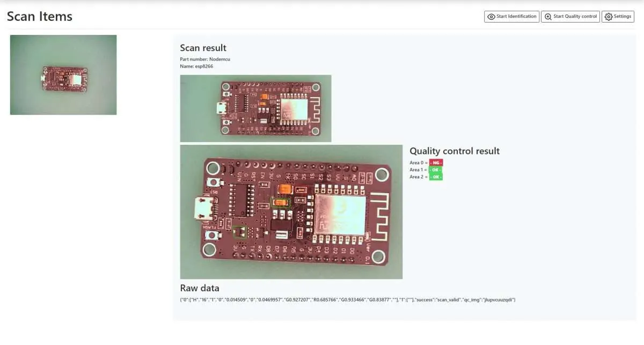Viewport: 644px width, 345px height.
Task: Click the Raw data heading
Action: pyautogui.click(x=200, y=288)
